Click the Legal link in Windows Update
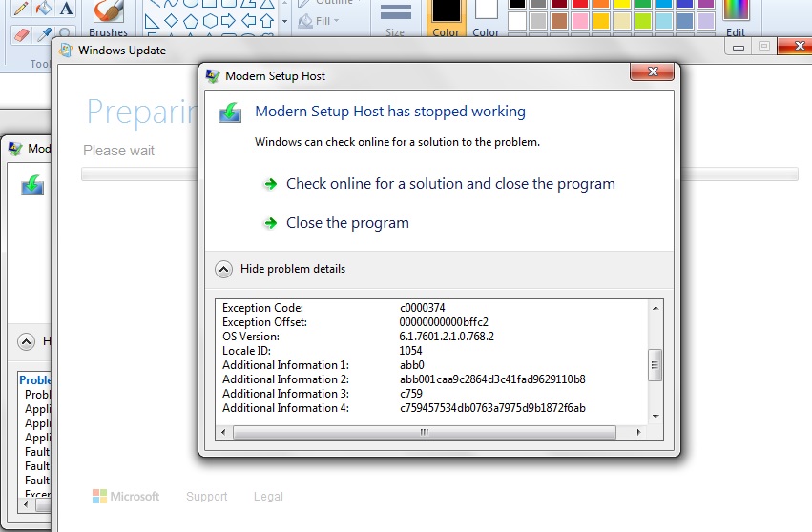Viewport: 812px width, 532px height. click(268, 497)
